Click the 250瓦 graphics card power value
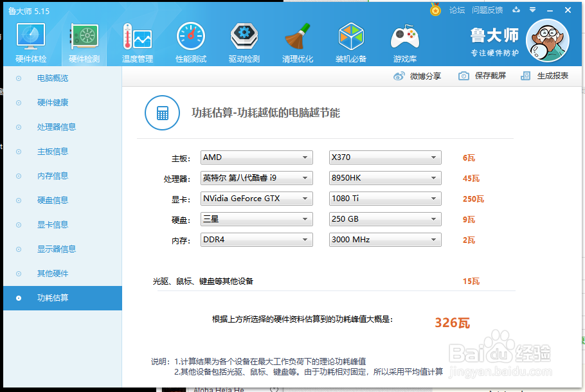The width and height of the screenshot is (585, 392). tap(473, 199)
